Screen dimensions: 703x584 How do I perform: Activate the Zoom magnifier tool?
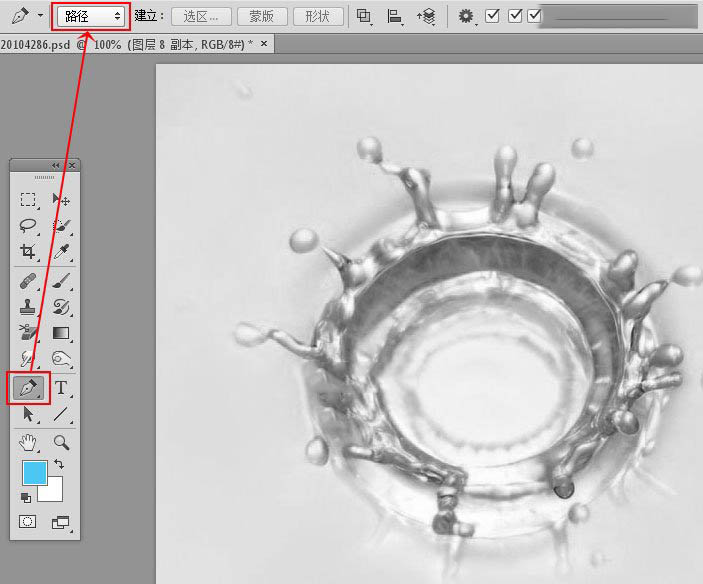[x=61, y=442]
